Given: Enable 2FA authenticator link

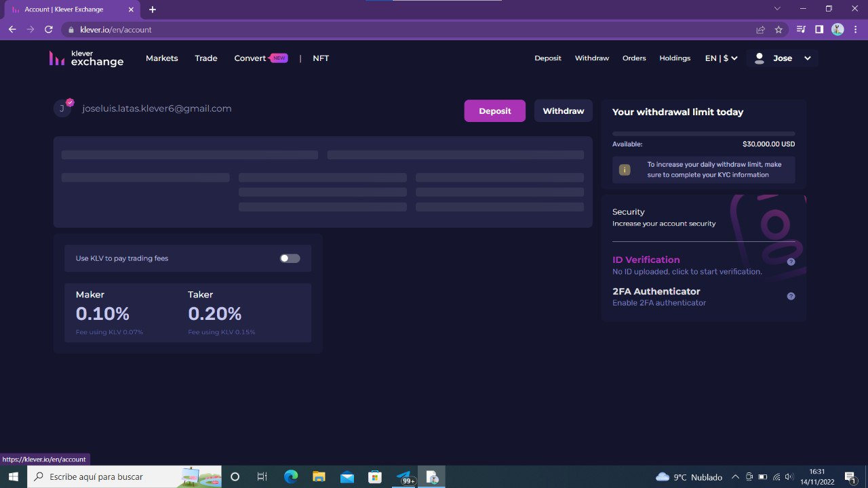Looking at the screenshot, I should click(659, 303).
